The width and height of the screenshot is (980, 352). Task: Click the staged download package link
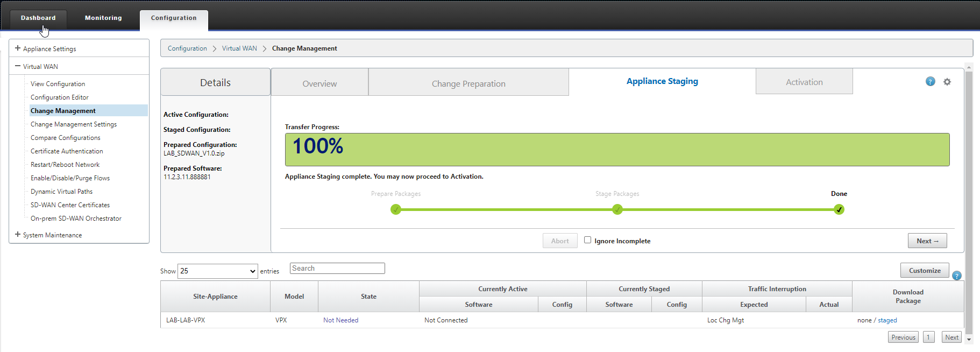point(887,320)
